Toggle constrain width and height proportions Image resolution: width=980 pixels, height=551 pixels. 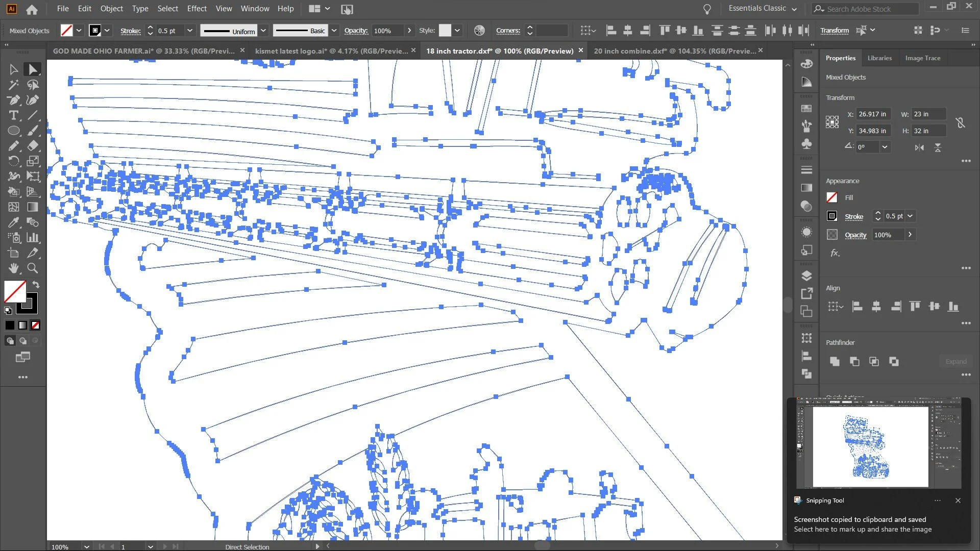coord(960,122)
